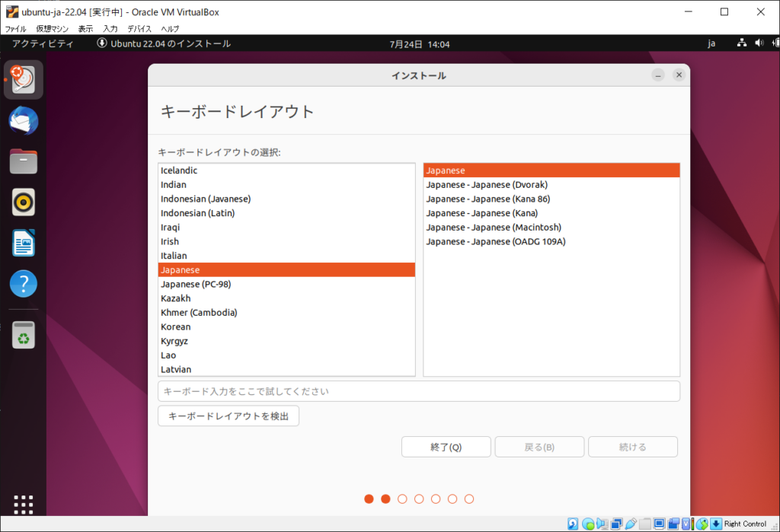
Task: Show Applications grid in the dock
Action: (x=24, y=504)
